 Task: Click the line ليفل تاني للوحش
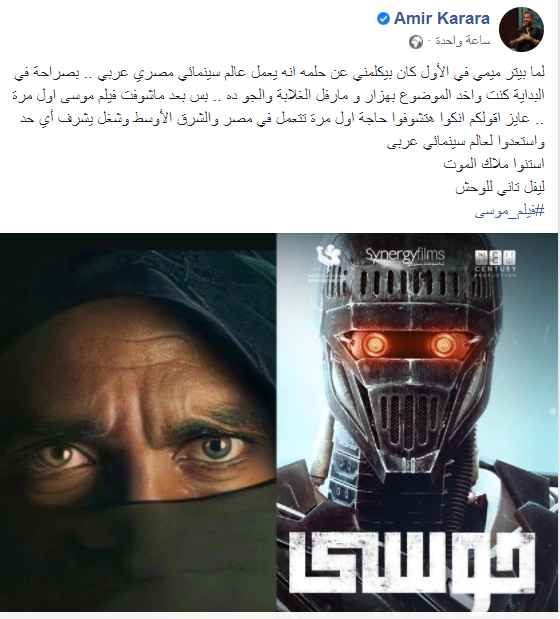coord(500,188)
